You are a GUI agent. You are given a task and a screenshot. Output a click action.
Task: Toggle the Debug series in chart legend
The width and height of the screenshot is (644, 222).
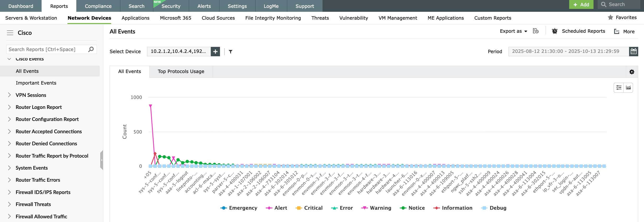[494, 208]
